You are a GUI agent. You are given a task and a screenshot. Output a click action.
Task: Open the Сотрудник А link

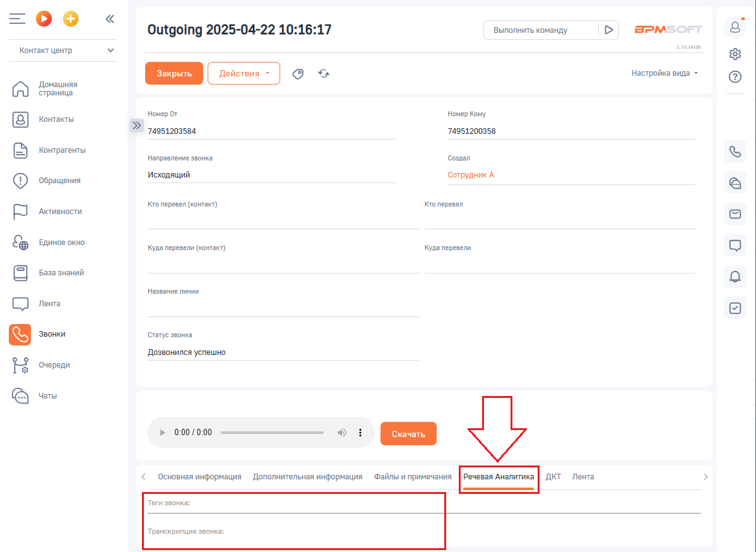471,175
